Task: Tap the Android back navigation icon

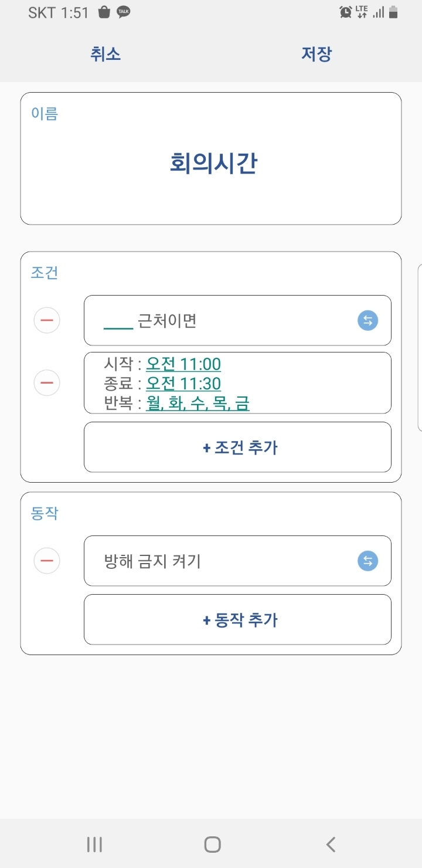Action: [331, 844]
